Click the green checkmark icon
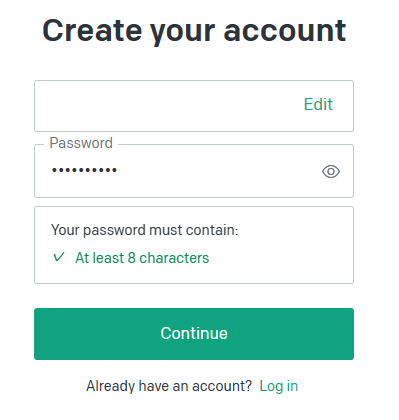The image size is (399, 420). (59, 257)
